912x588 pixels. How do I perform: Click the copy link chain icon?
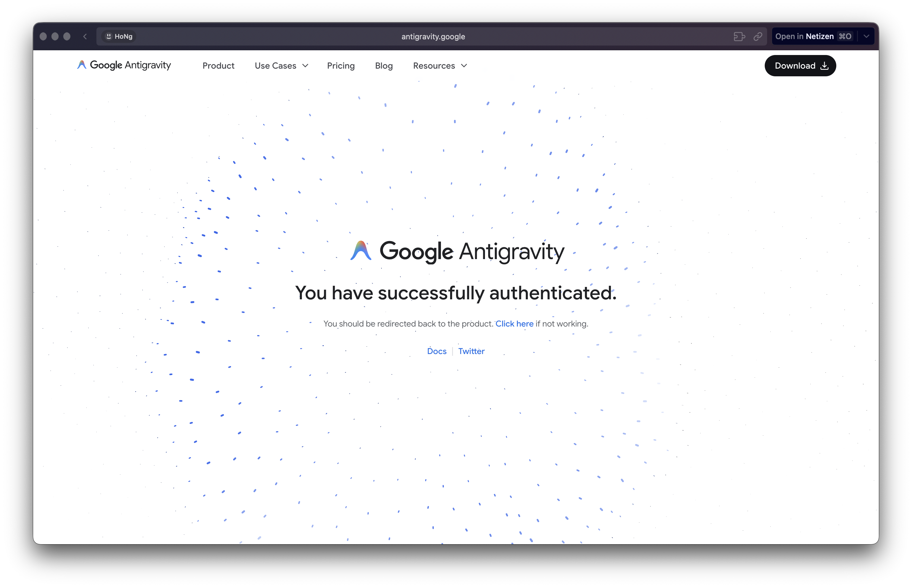[758, 37]
